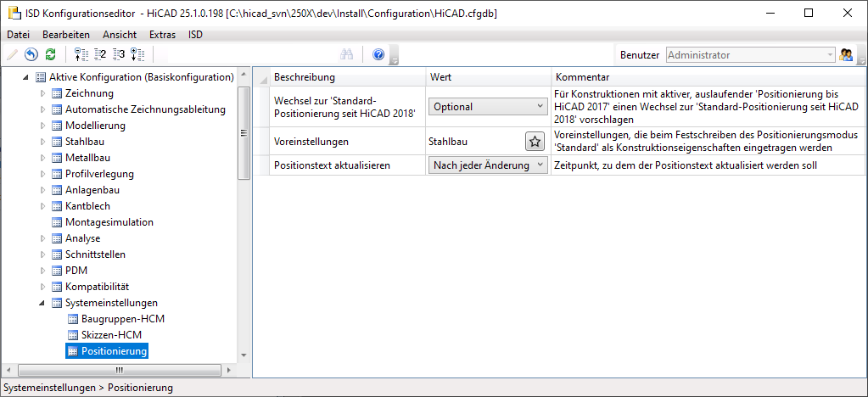Image resolution: width=868 pixels, height=397 pixels.
Task: Expand the PDM tree node
Action: 43,271
